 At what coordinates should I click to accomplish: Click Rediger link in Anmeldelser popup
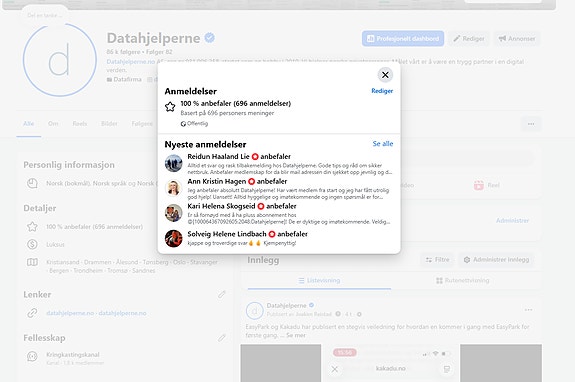pos(382,91)
